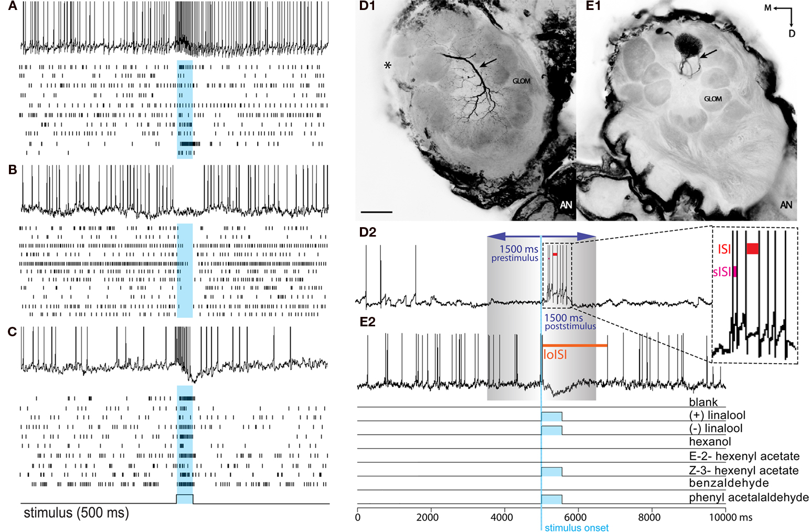Click the '1500 ms poststimulus' label
This screenshot has width=809, height=532.
[x=570, y=322]
